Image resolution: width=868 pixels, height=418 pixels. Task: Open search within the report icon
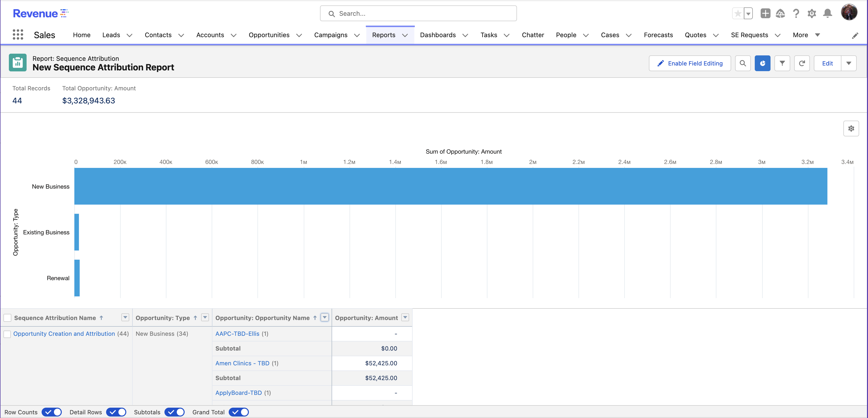tap(743, 63)
